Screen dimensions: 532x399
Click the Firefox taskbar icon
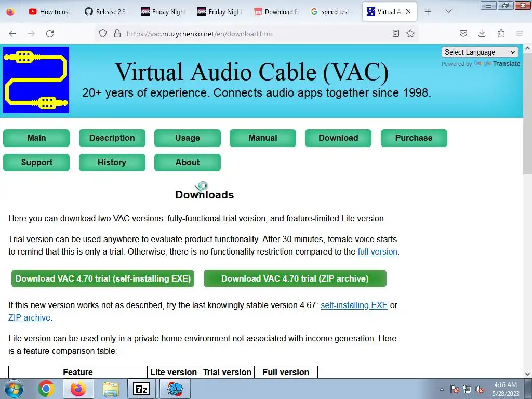point(78,389)
